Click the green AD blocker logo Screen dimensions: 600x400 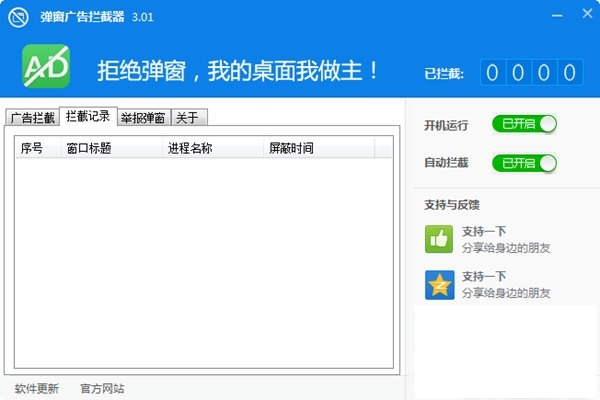46,66
